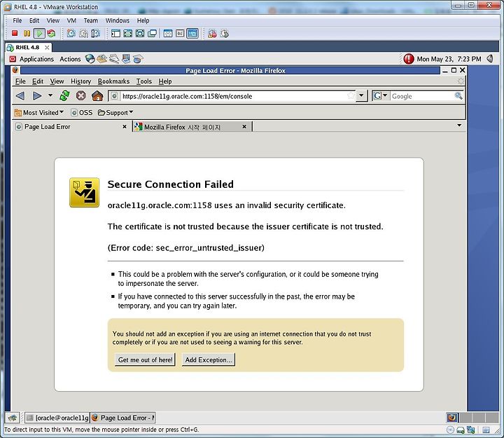Image resolution: width=504 pixels, height=438 pixels.
Task: Launch the GNOME panel presentation icon
Action: (126, 59)
